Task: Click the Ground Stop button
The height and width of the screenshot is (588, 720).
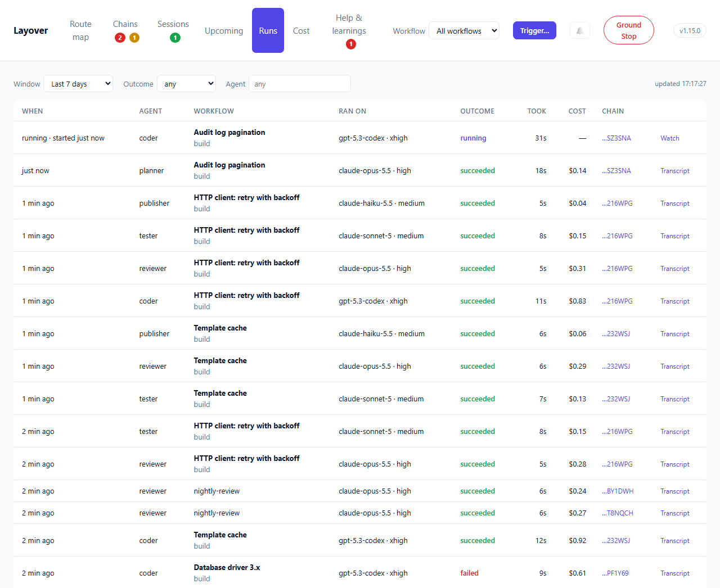Action: click(x=629, y=30)
